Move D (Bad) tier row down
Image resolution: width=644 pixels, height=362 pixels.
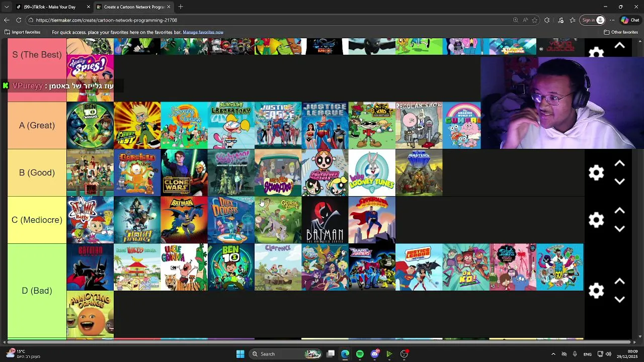619,300
